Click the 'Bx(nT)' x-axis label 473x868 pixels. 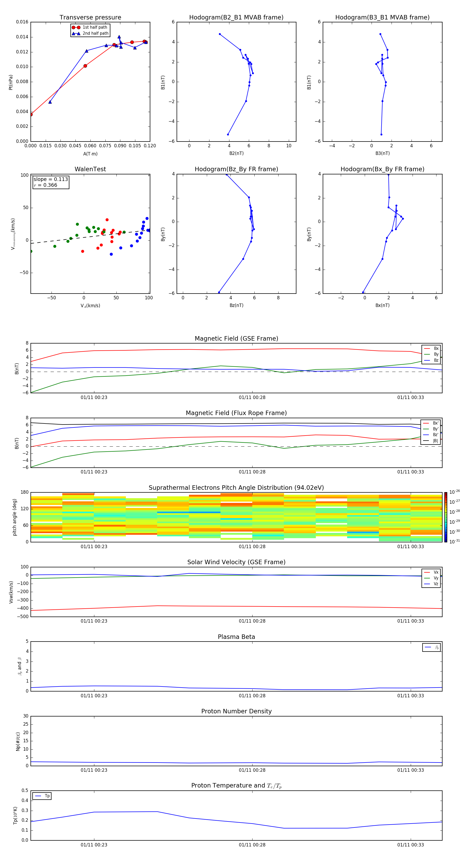pos(382,305)
